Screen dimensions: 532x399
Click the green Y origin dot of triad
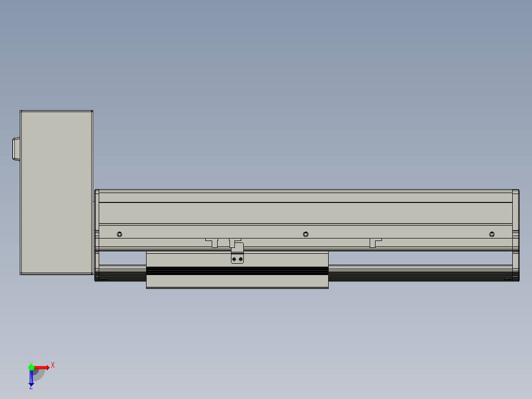click(x=31, y=367)
